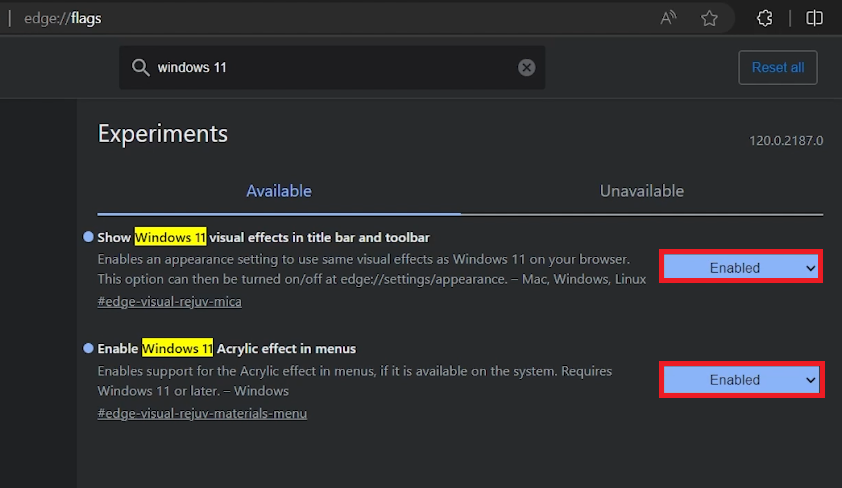Open the Extensions puzzle icon
The width and height of the screenshot is (842, 488).
[765, 18]
